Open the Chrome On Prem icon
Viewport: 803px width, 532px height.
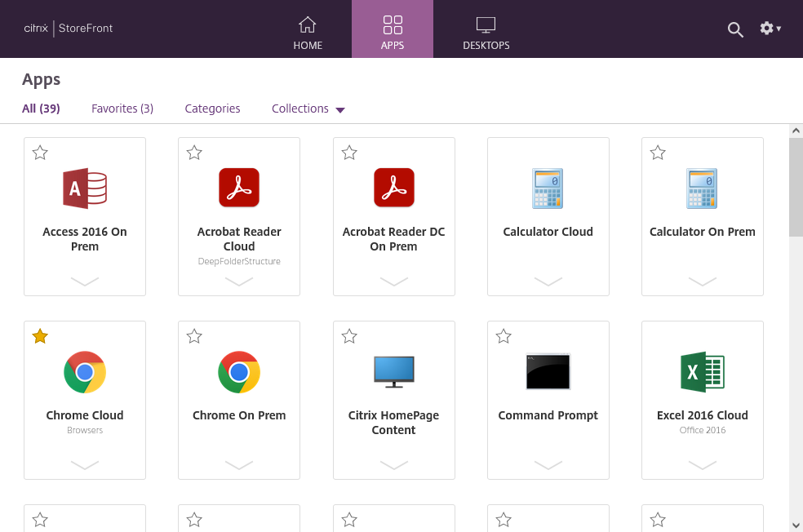pos(239,372)
